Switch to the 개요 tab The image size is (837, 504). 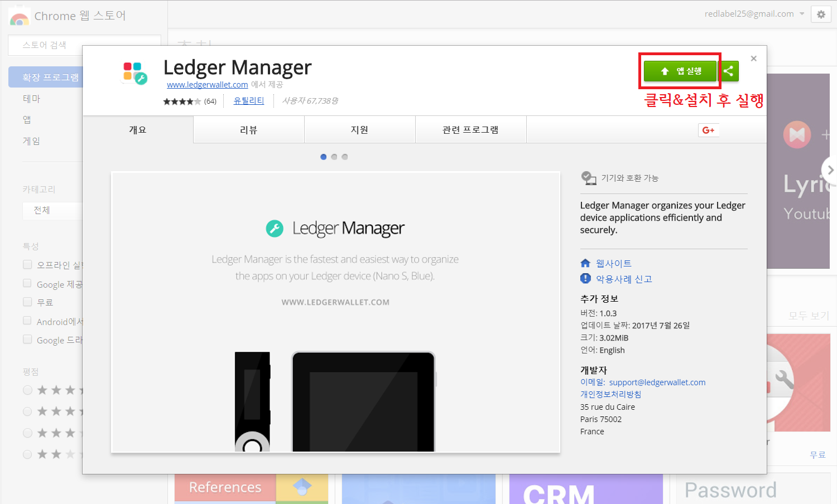tap(138, 130)
